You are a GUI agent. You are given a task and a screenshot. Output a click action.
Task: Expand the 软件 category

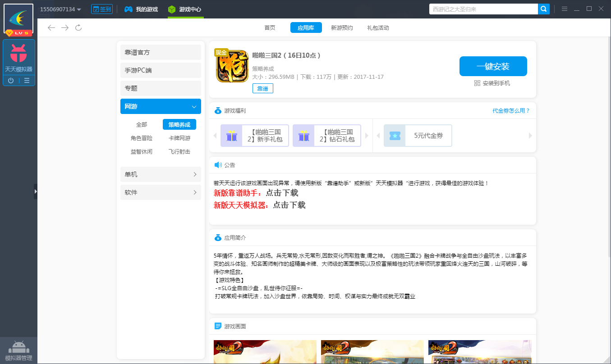click(x=161, y=192)
